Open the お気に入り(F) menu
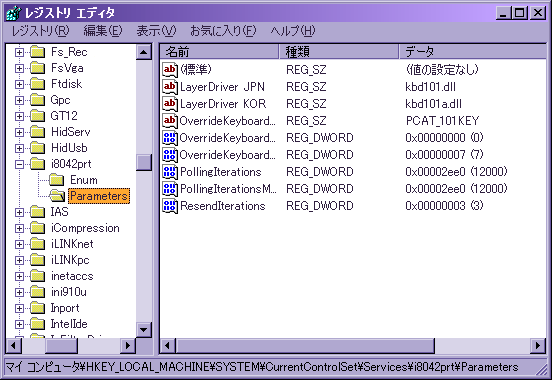Screen dimensions: 552x380 (223, 31)
